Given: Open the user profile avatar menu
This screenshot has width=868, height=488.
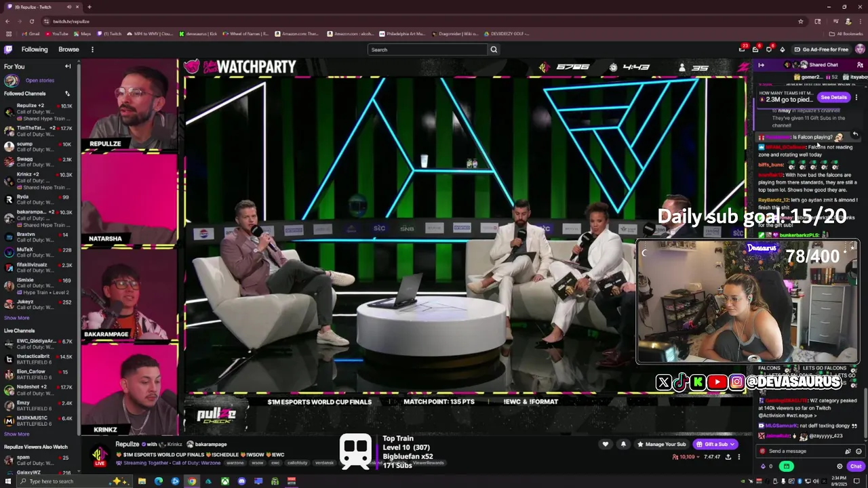Looking at the screenshot, I should coord(860,49).
